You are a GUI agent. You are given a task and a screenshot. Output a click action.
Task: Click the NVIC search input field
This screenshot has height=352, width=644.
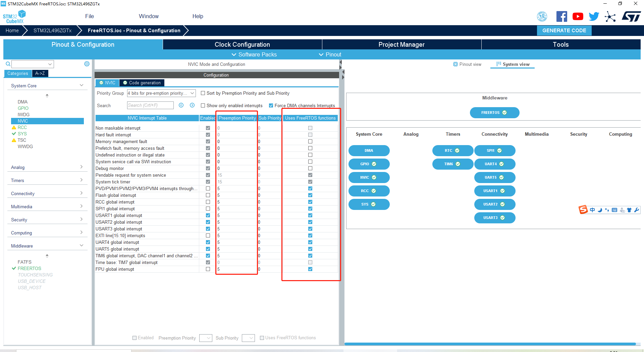[150, 105]
